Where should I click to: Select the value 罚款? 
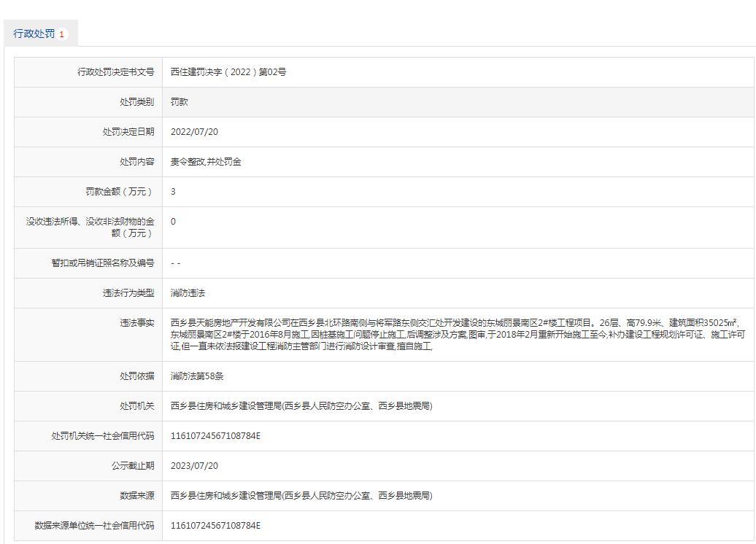point(179,101)
